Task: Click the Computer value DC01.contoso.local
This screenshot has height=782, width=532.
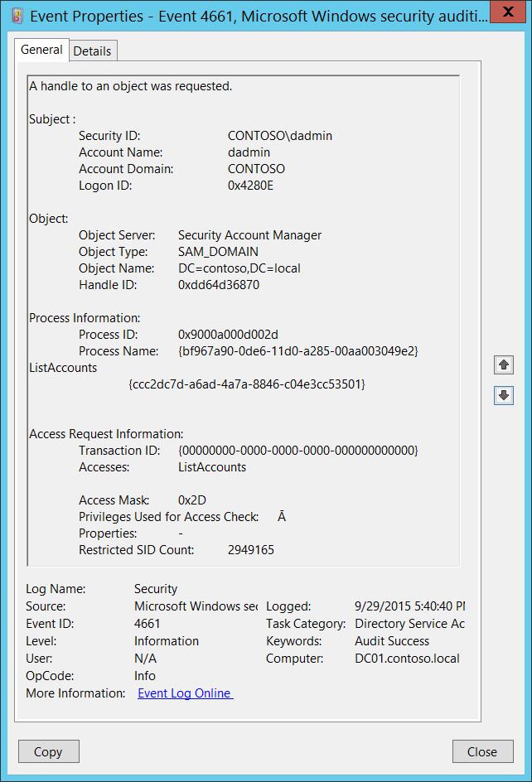Action: pyautogui.click(x=406, y=659)
